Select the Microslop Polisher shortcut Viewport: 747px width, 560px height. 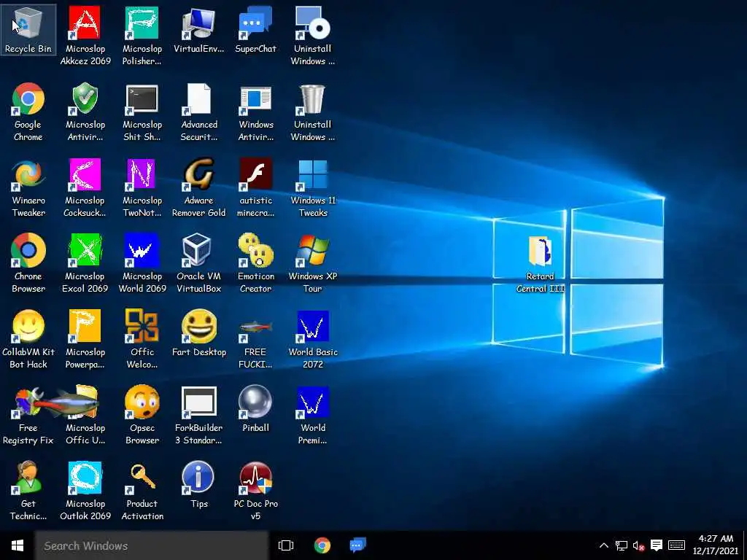142,35
